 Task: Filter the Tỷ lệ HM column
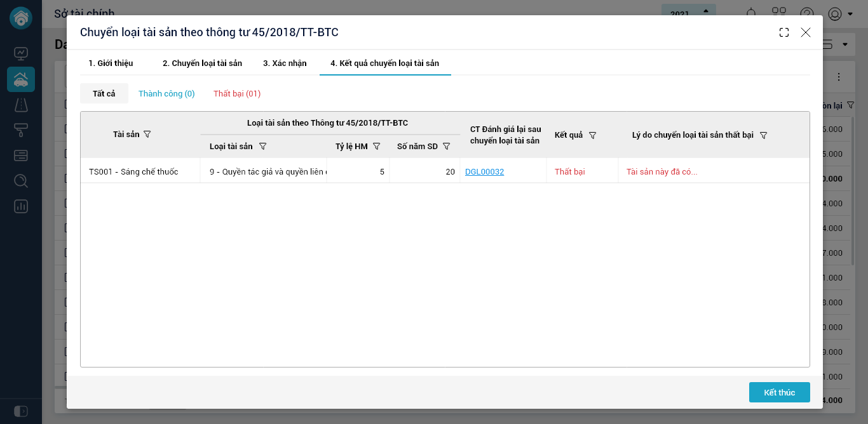pos(377,146)
